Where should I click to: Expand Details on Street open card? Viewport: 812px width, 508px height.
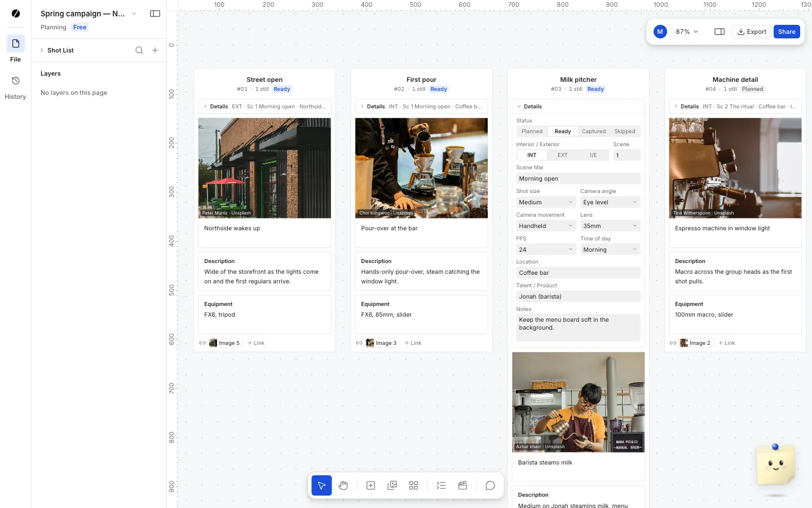click(264, 107)
